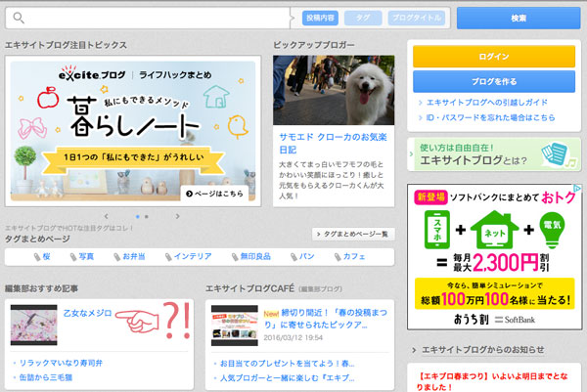Open 締切り間近！「春の投稿まつり」 article link

pos(325,319)
